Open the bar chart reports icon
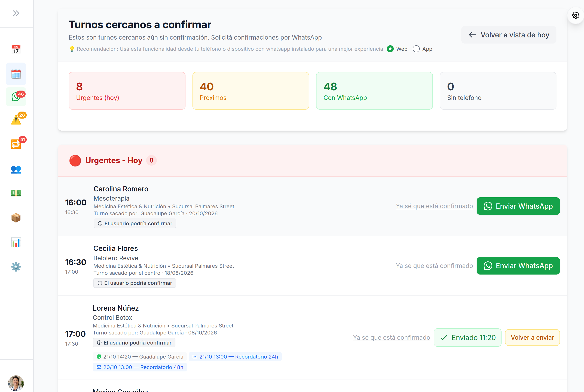Screen dimensions: 584x392 tap(16, 242)
